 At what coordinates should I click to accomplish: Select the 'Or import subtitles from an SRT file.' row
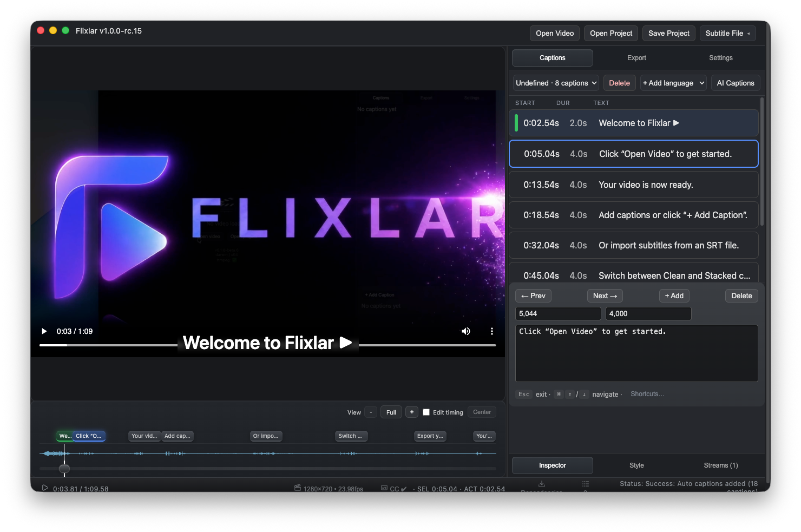634,245
